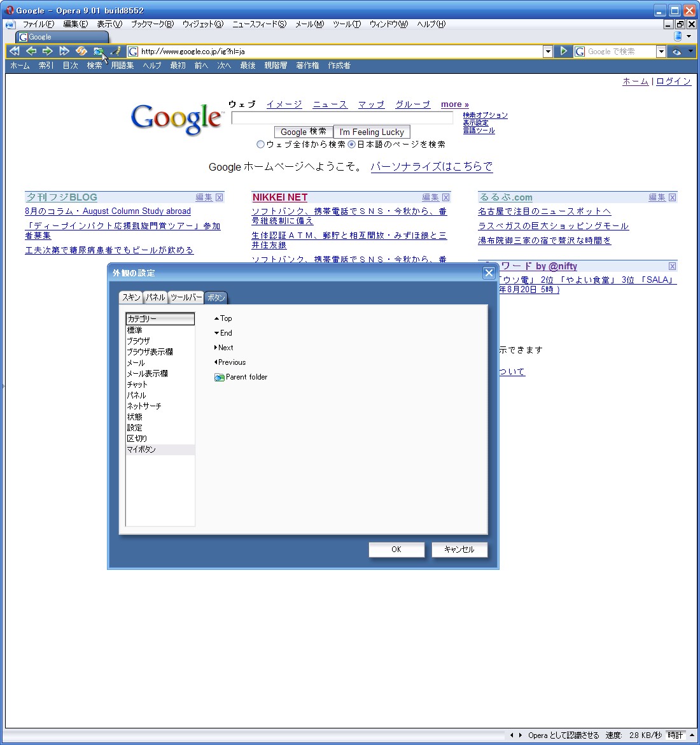Viewport: 700px width, 745px height.
Task: Click 時計 in the status bar
Action: pyautogui.click(x=675, y=735)
